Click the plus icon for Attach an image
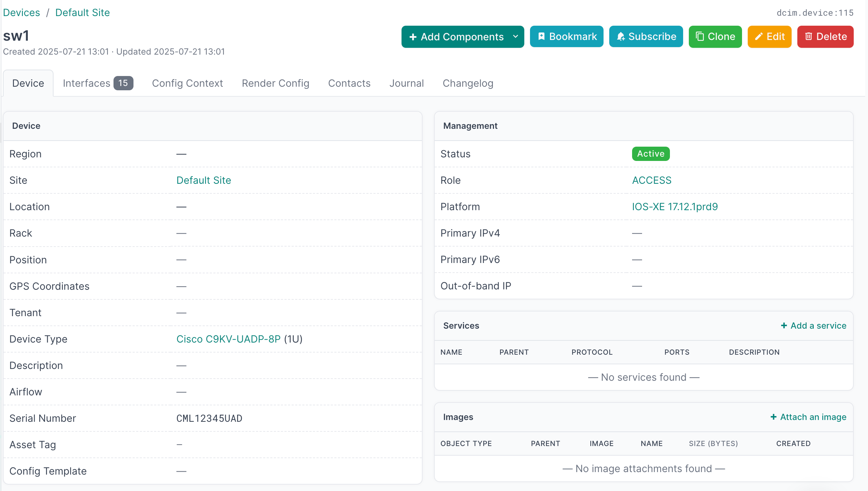This screenshot has width=868, height=491. pos(774,417)
